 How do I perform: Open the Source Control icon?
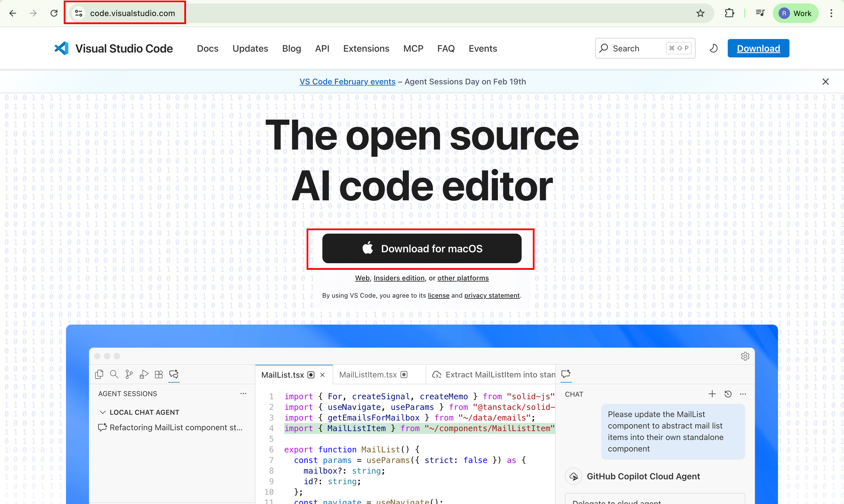click(x=129, y=374)
